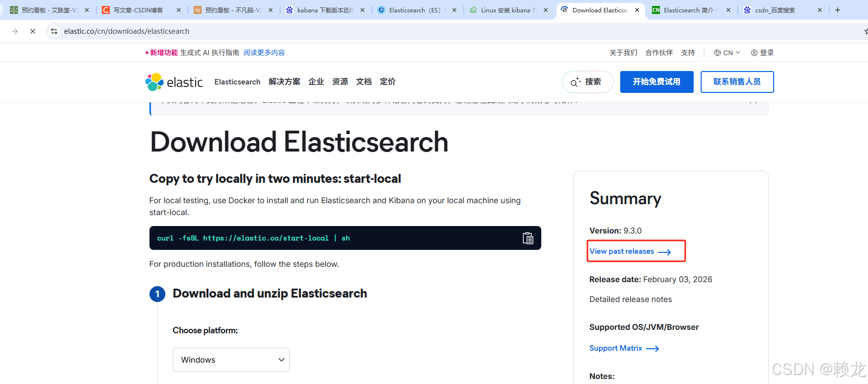Image resolution: width=868 pixels, height=384 pixels.
Task: Open the 定价 nav link
Action: click(388, 82)
